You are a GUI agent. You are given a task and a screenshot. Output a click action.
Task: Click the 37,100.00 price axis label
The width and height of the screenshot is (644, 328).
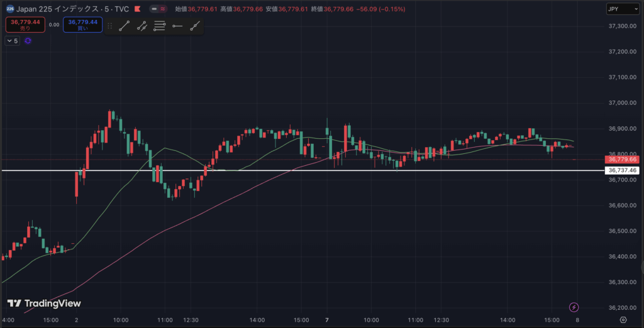click(621, 77)
